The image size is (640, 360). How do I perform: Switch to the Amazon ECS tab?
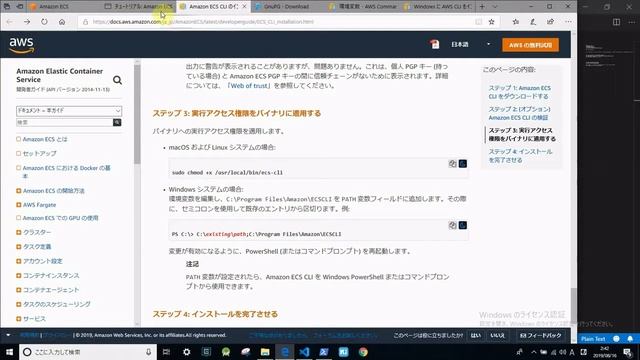tap(65, 7)
